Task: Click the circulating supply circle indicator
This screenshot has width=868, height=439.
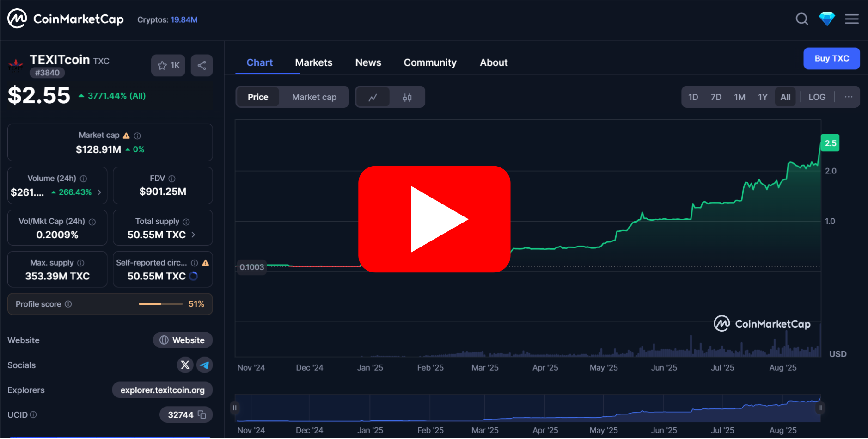Action: [x=194, y=276]
